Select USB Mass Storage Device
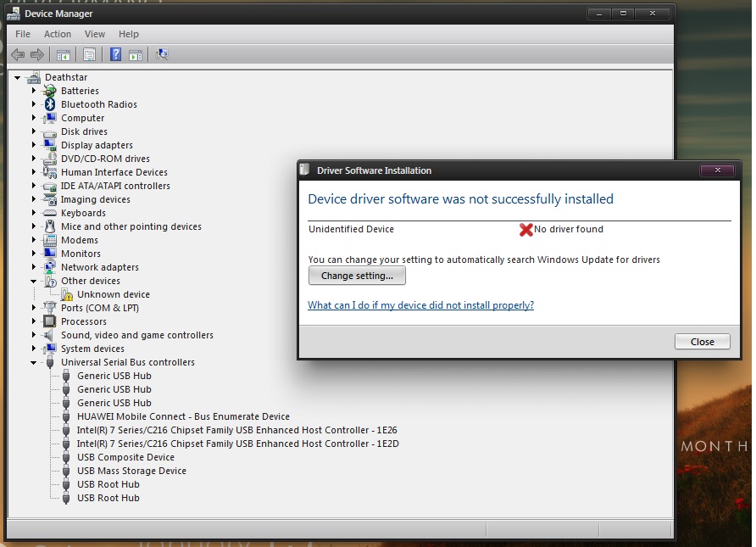 (x=131, y=471)
